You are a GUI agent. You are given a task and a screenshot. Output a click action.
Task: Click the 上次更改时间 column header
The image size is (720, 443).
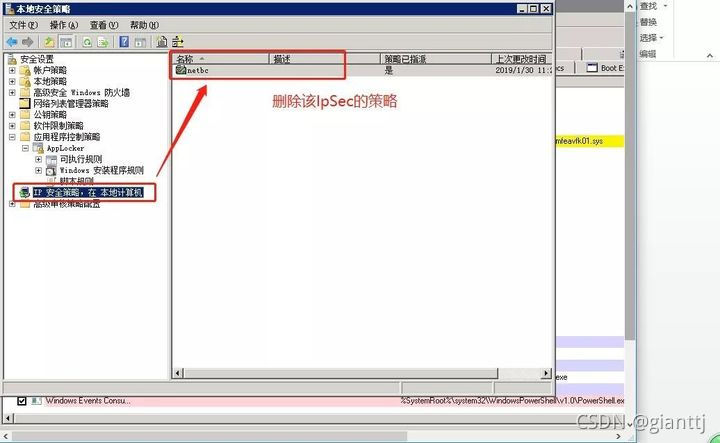coord(521,59)
